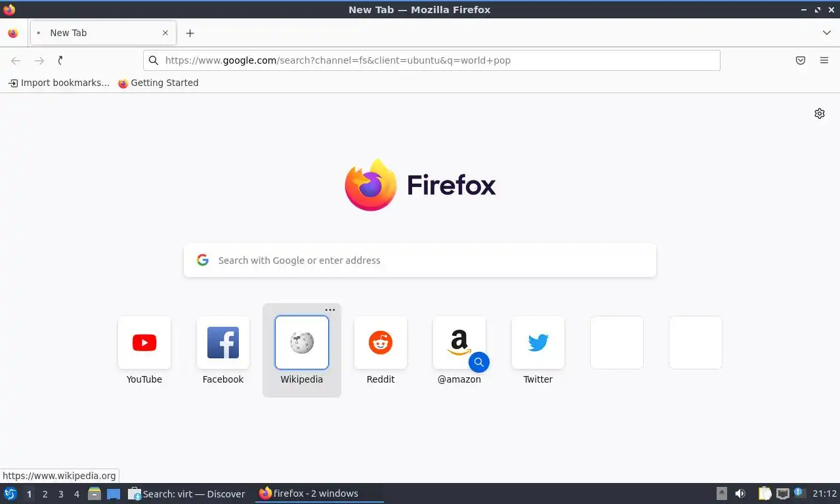This screenshot has height=504, width=840.
Task: Click the Twitter label text
Action: [x=538, y=379]
